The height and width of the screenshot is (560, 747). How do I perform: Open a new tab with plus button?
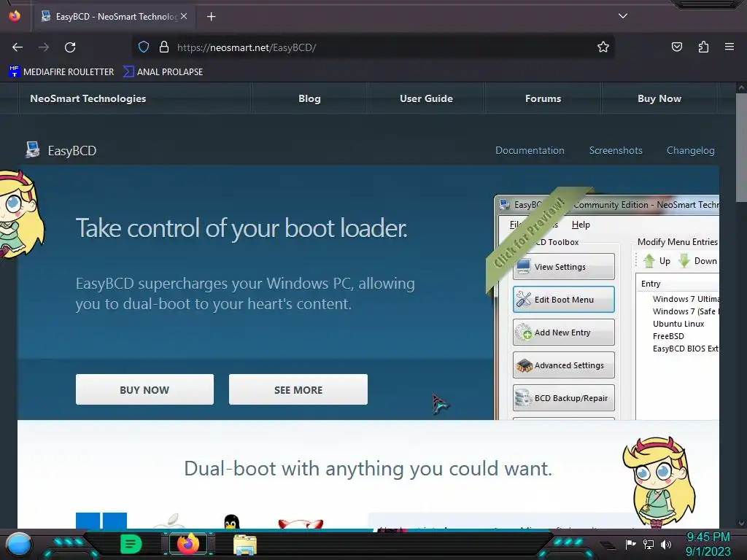tap(211, 17)
